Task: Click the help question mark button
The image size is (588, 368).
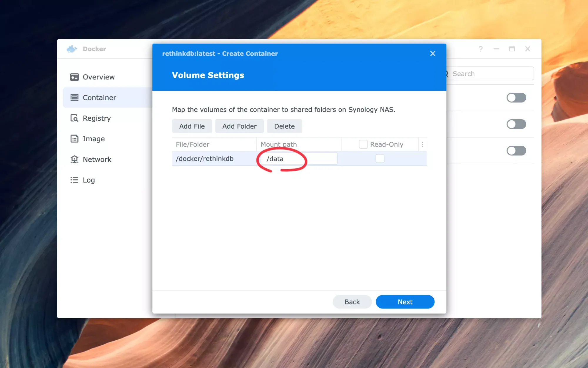Action: coord(480,48)
